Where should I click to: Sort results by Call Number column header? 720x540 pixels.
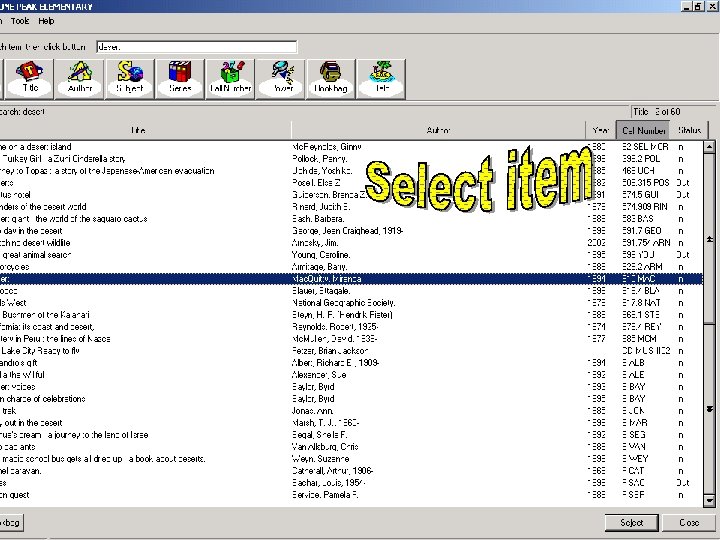click(644, 130)
